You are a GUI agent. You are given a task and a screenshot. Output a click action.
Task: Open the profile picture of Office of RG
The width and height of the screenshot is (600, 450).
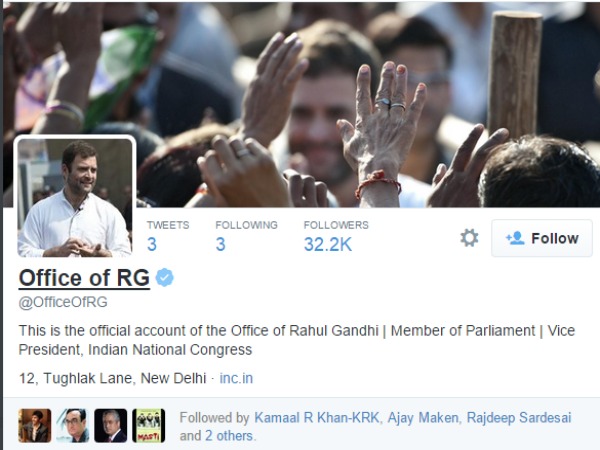coord(75,197)
